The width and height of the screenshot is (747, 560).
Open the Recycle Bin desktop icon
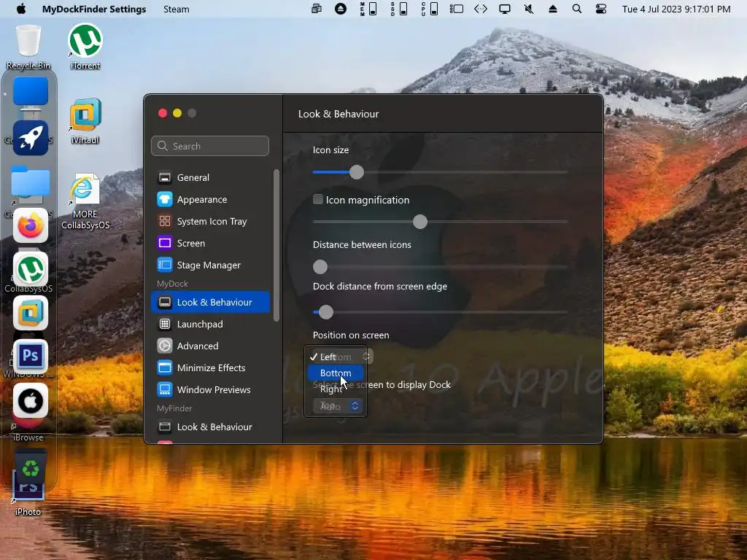point(28,47)
